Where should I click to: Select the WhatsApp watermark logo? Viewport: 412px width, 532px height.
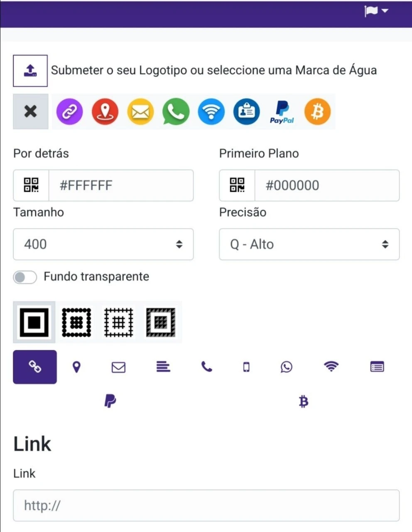(176, 111)
